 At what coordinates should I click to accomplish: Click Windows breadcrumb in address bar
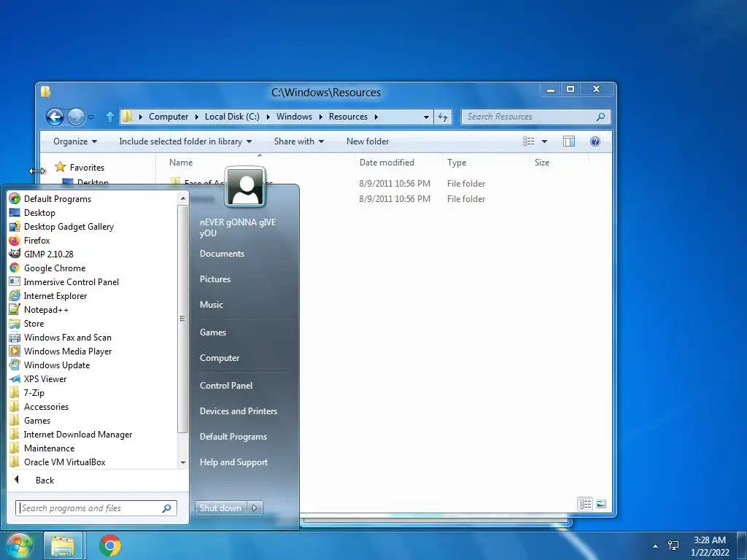click(x=295, y=117)
